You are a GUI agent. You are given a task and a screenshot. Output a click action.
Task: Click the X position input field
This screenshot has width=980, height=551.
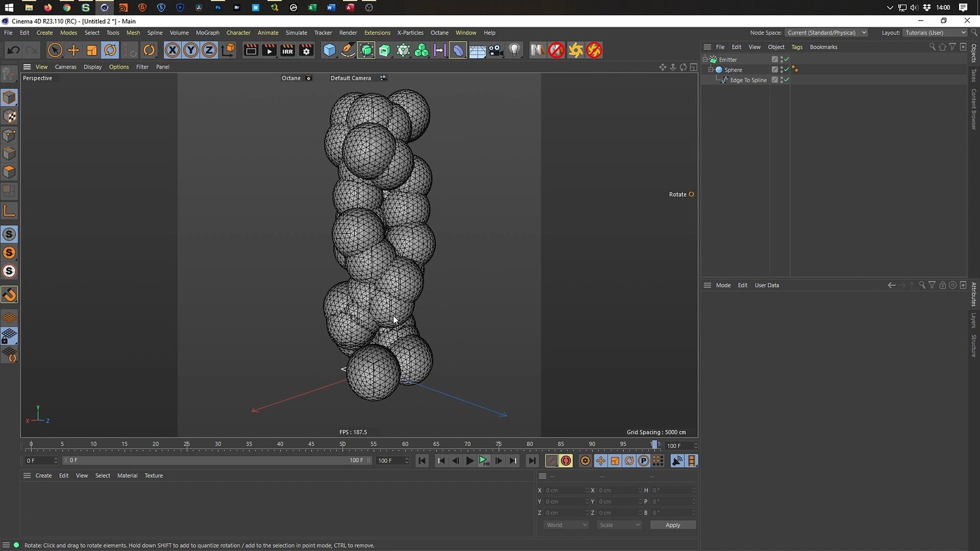564,490
